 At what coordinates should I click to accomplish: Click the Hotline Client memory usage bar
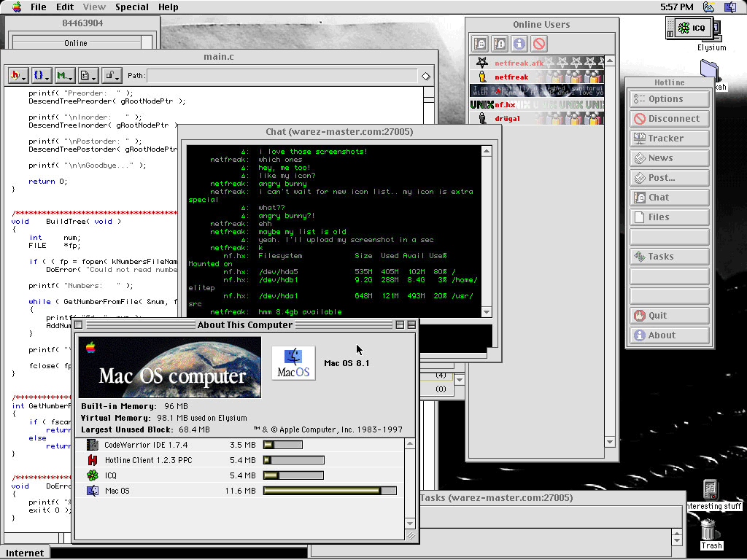294,460
